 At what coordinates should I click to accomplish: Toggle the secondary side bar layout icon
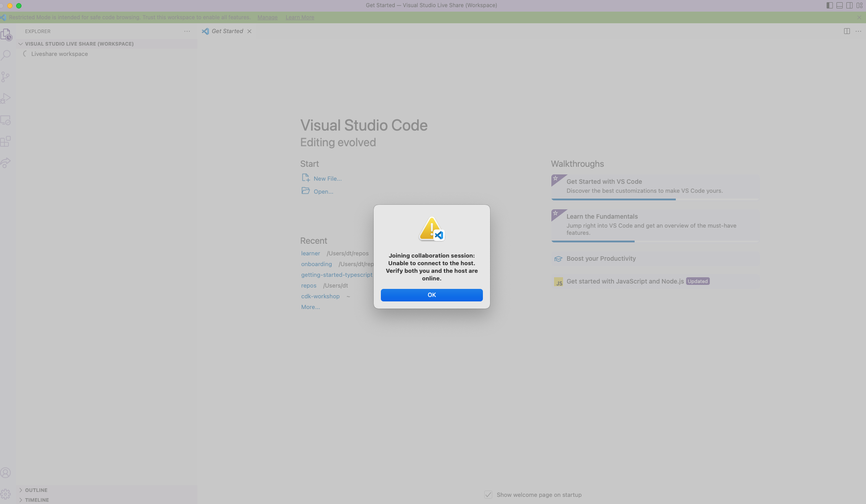pyautogui.click(x=849, y=5)
